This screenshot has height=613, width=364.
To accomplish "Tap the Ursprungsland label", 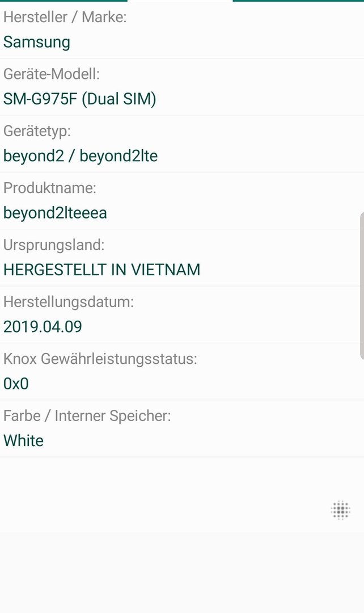I will [x=54, y=245].
